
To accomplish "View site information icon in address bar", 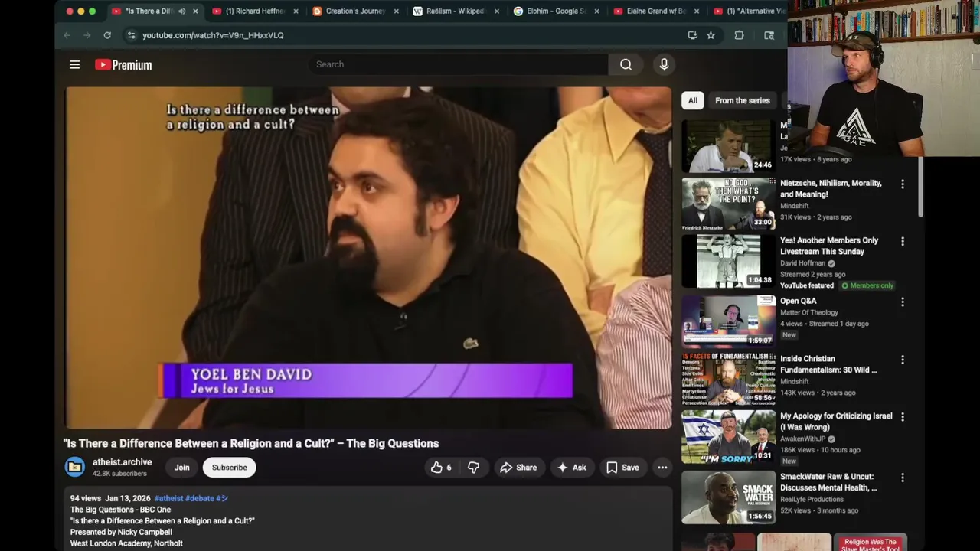I will point(131,35).
